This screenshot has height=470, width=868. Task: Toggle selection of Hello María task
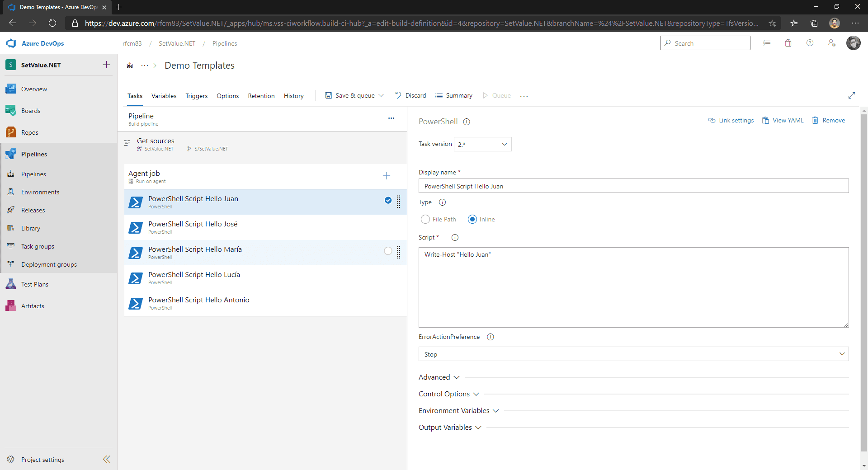click(388, 251)
